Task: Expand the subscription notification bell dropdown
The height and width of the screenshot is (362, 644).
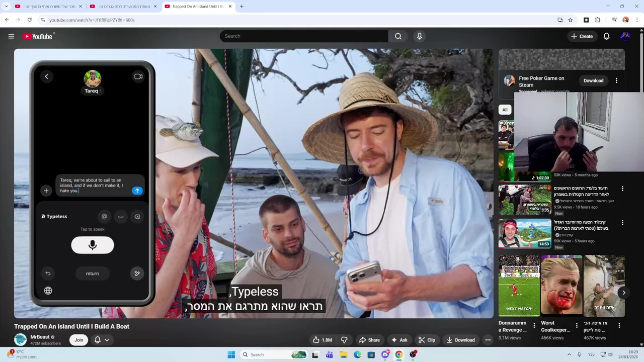Action: click(102, 340)
